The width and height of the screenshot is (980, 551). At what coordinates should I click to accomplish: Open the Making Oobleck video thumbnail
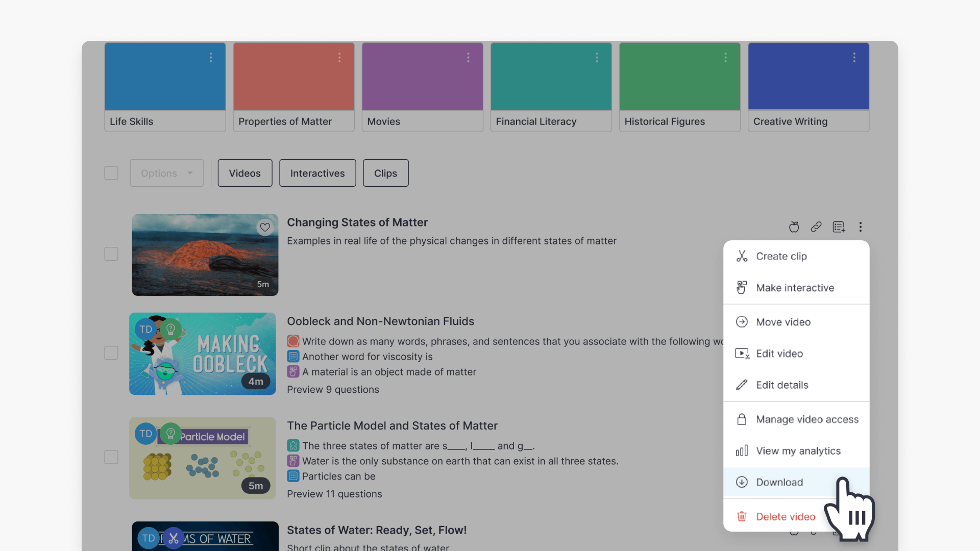coord(203,354)
